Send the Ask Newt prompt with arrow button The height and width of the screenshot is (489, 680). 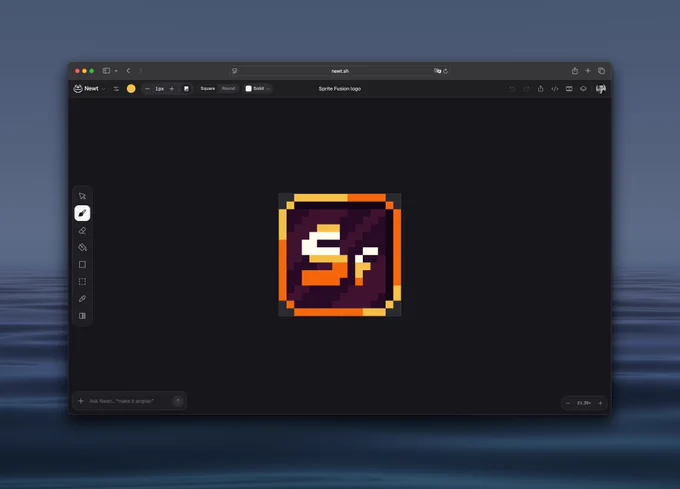tap(178, 401)
